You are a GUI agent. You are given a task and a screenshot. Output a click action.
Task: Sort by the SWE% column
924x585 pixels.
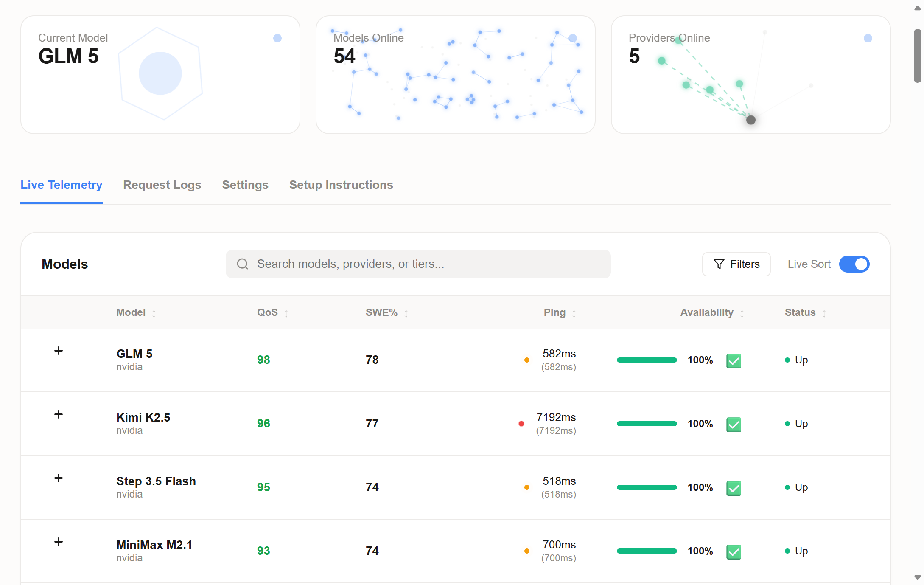(387, 312)
